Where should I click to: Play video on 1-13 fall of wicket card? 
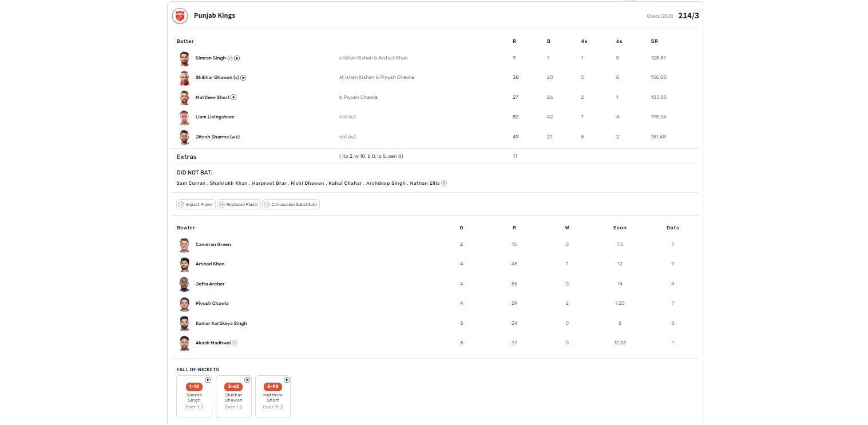208,380
